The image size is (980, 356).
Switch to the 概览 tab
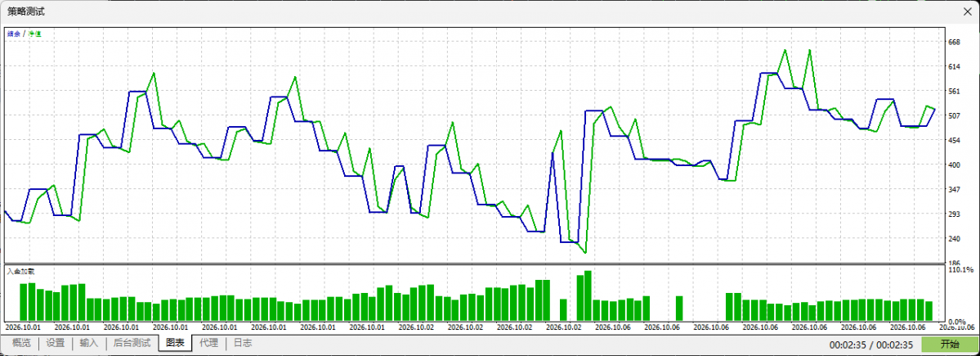pyautogui.click(x=21, y=343)
